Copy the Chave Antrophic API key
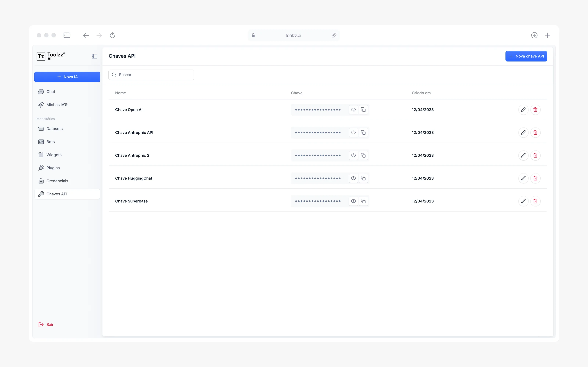The width and height of the screenshot is (588, 367). (x=363, y=132)
